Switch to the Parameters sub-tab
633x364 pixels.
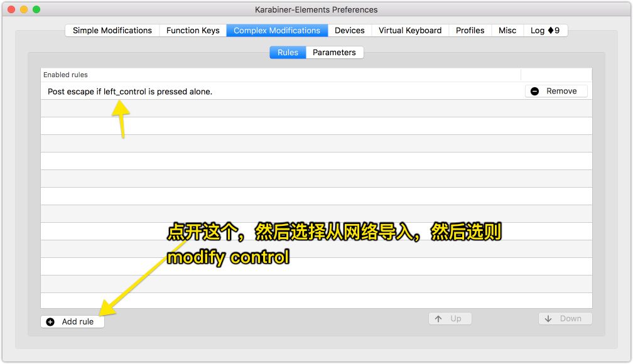coord(334,53)
